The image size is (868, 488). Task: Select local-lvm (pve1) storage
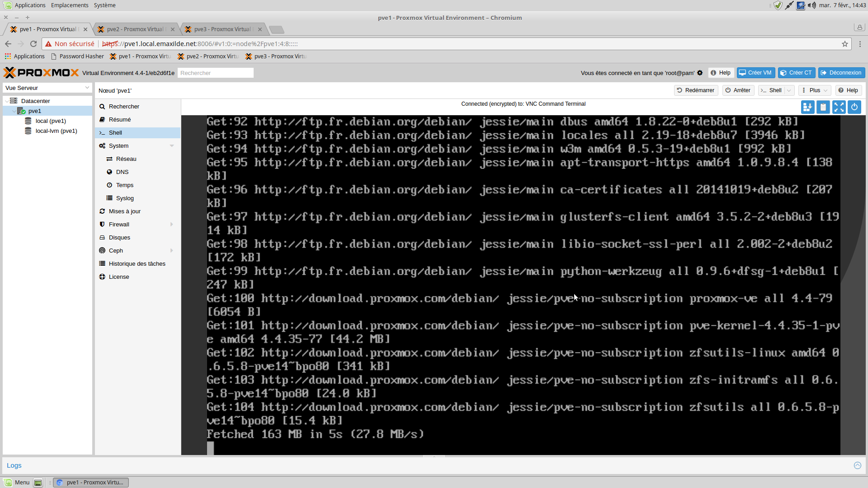pyautogui.click(x=56, y=131)
